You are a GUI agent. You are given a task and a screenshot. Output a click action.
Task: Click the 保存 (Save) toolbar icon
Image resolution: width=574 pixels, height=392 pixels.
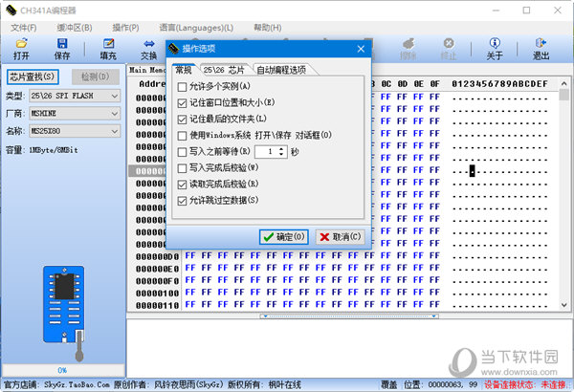tap(62, 49)
